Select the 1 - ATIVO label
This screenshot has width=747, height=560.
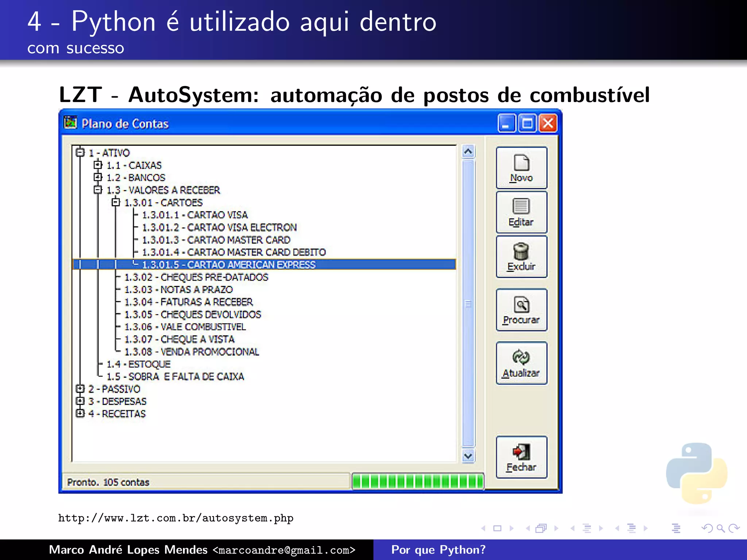[109, 152]
